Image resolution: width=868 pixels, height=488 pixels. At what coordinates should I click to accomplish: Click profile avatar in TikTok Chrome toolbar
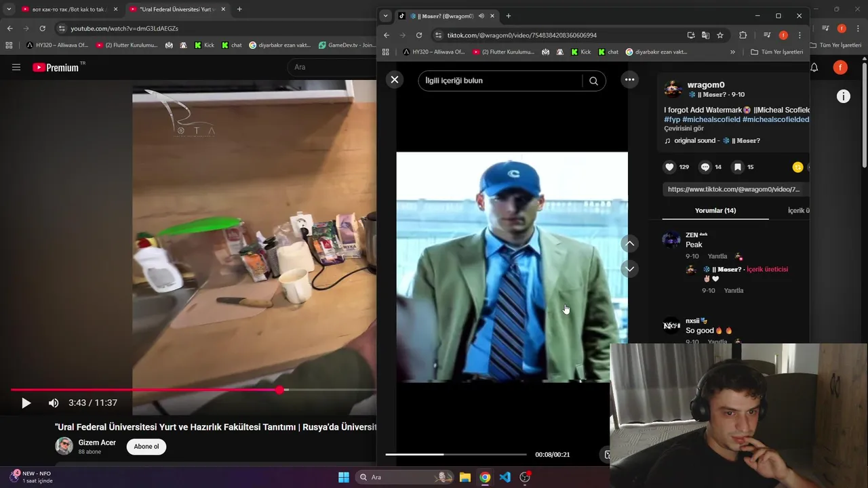[x=783, y=35]
